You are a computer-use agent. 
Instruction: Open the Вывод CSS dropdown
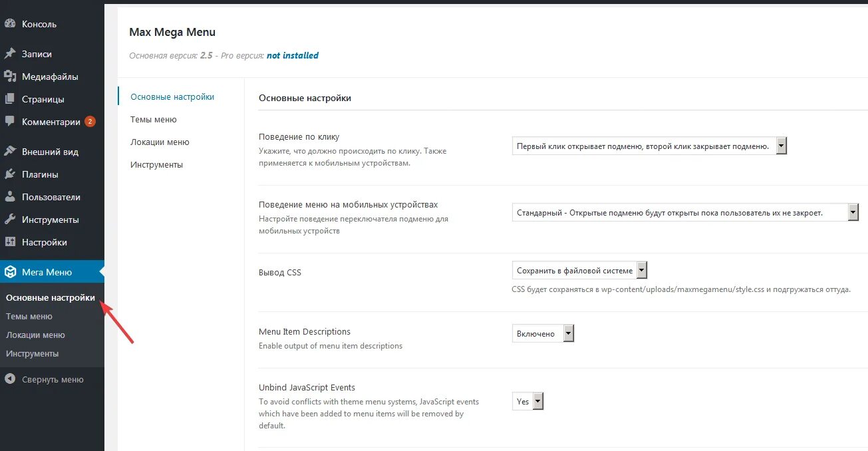tap(579, 270)
